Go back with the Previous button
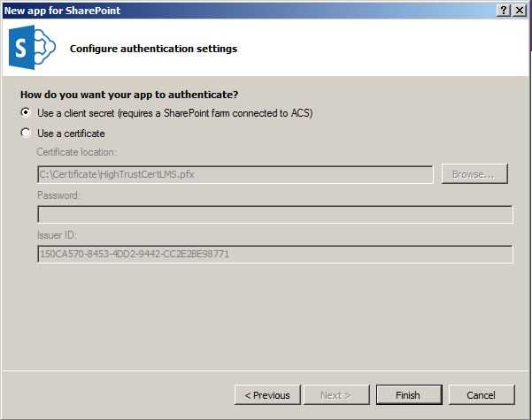Image resolution: width=532 pixels, height=420 pixels. coord(267,395)
